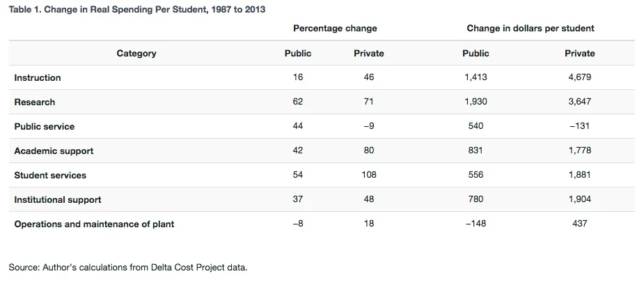Click Private header under Percentage change
This screenshot has height=283, width=644.
click(369, 53)
